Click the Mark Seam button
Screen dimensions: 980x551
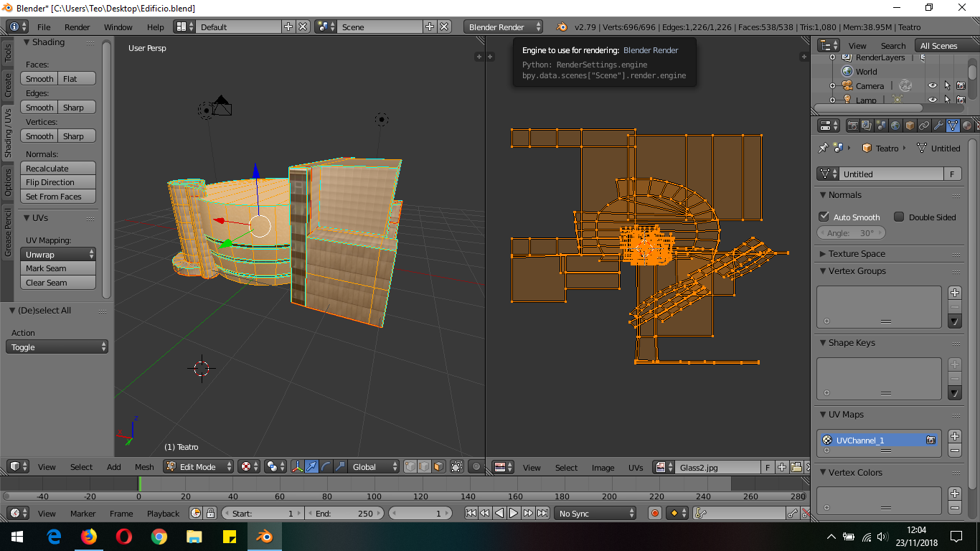pos(57,268)
